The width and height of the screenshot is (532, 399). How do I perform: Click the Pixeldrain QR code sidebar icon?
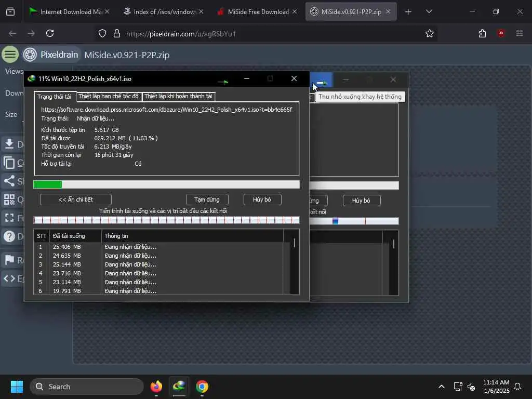(x=9, y=199)
